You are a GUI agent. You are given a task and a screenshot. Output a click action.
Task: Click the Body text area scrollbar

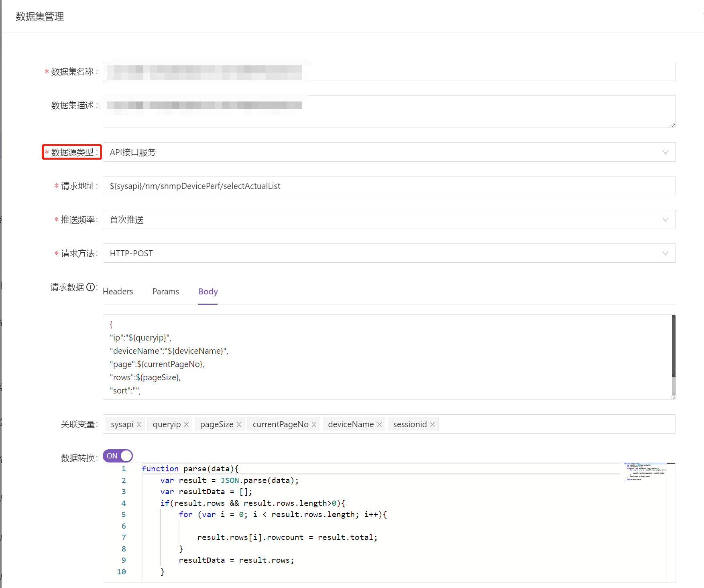coord(673,346)
